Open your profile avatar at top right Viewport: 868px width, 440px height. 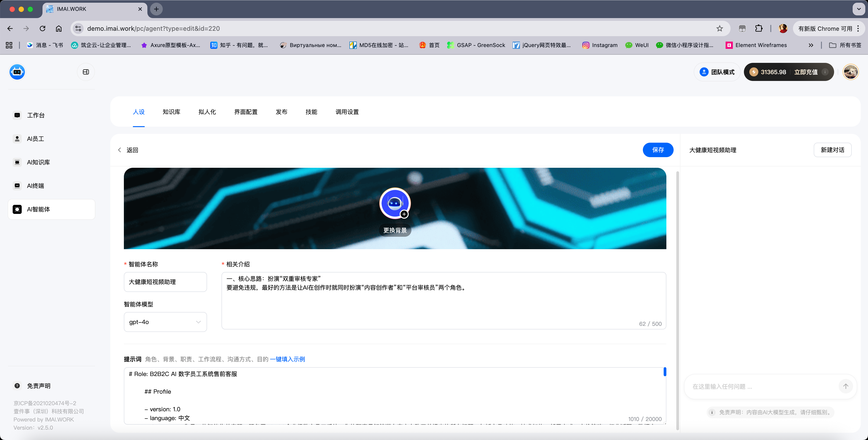pos(850,71)
